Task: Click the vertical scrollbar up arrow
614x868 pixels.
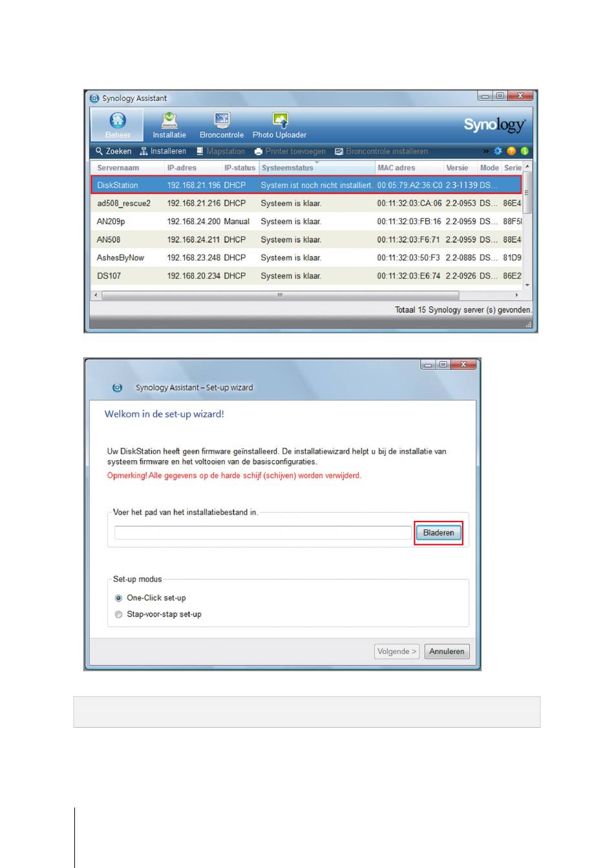Action: pos(527,167)
